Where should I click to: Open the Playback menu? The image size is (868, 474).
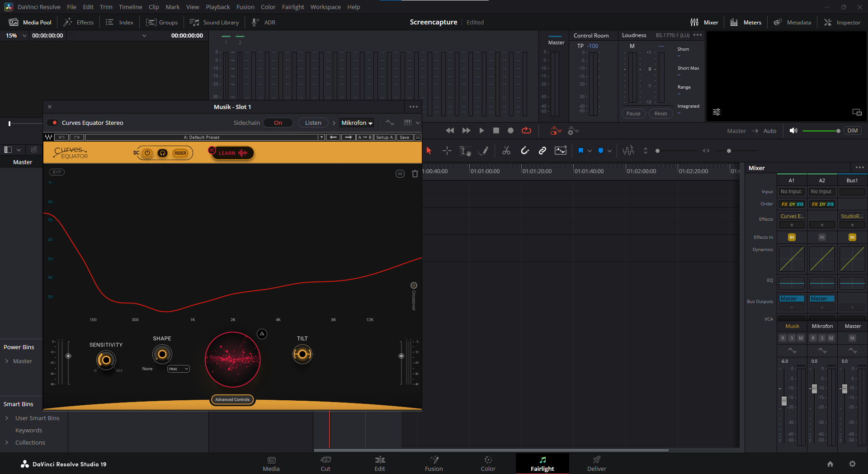[217, 7]
